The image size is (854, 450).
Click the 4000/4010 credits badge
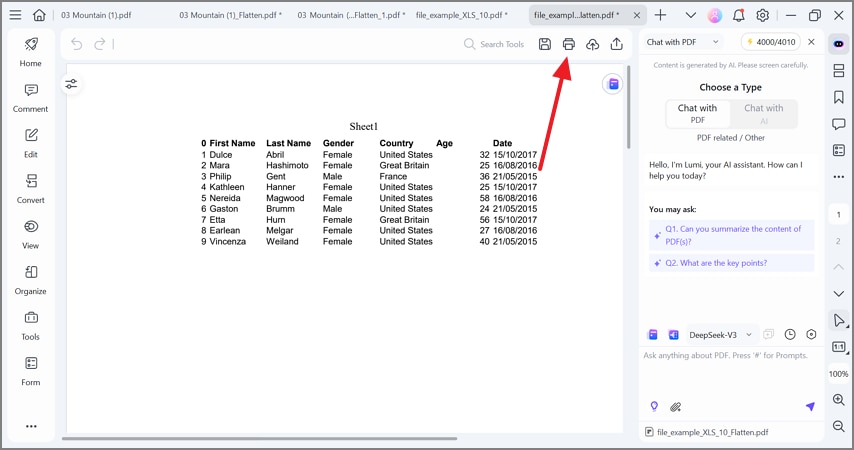(x=771, y=42)
